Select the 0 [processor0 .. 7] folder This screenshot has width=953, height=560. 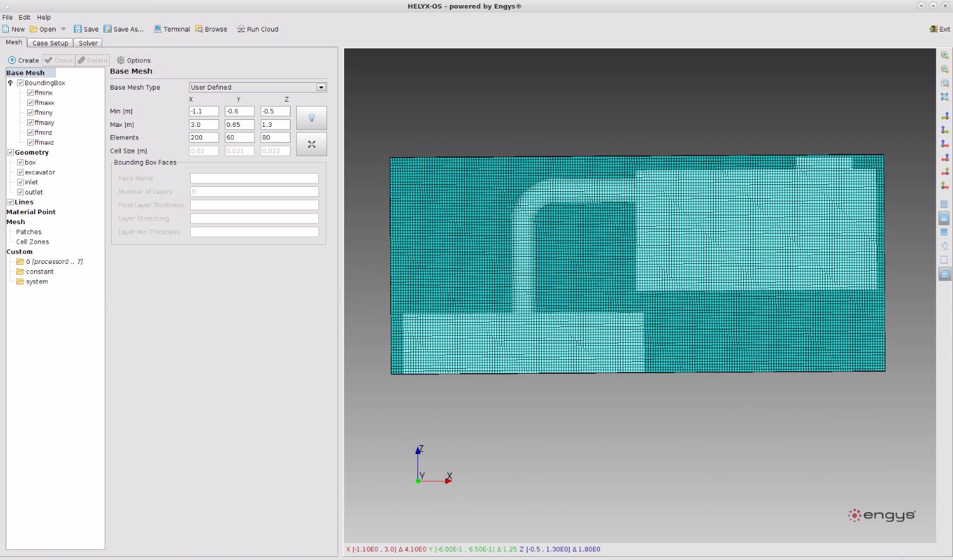point(49,261)
